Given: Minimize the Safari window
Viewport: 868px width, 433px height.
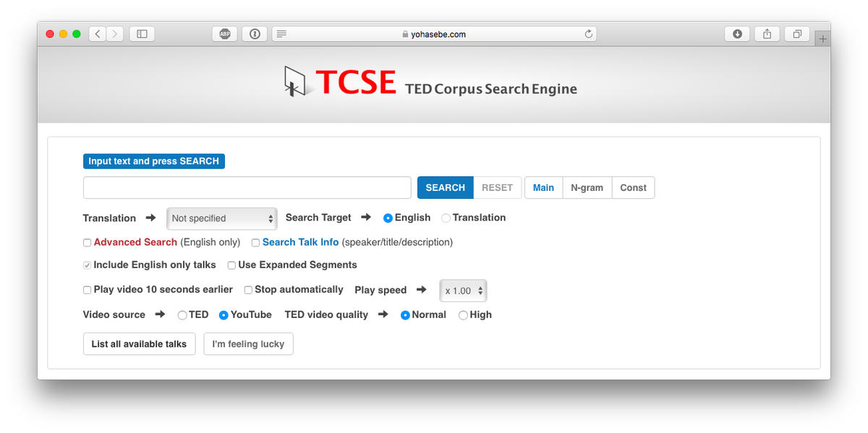Looking at the screenshot, I should (63, 34).
